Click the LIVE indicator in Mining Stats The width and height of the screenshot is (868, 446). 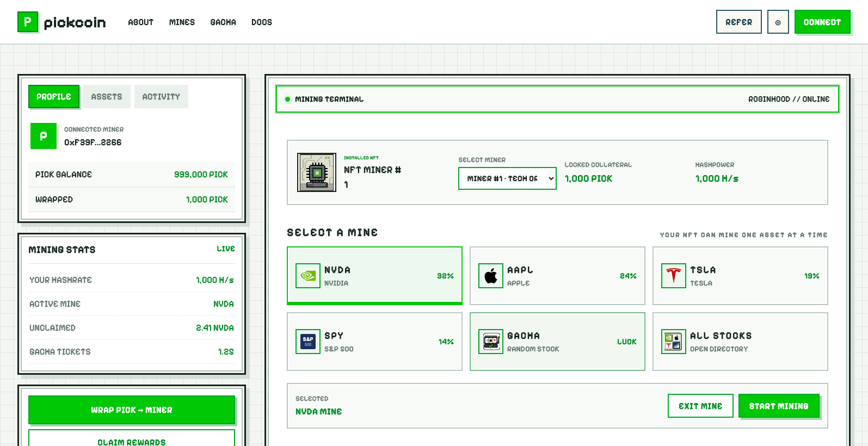[x=226, y=249]
